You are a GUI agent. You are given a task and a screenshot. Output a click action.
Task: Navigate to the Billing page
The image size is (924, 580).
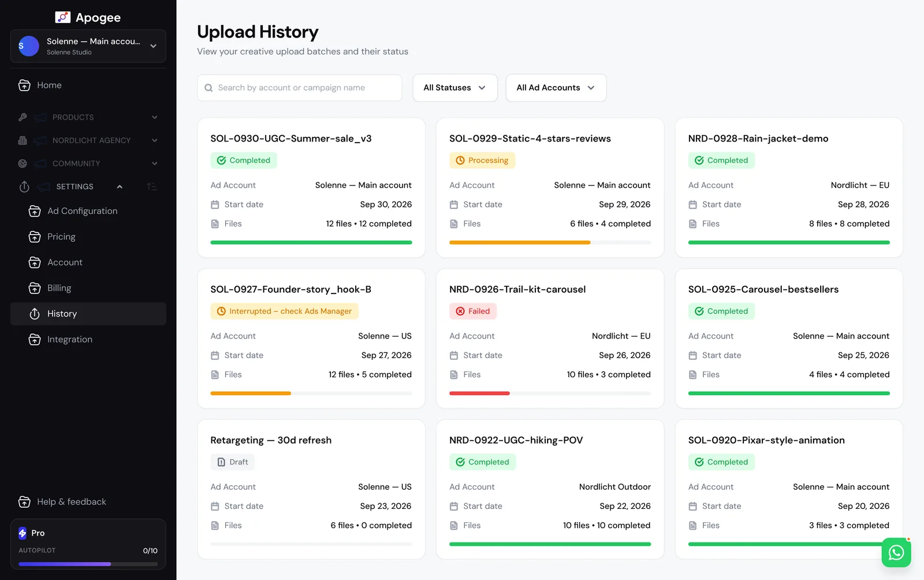88,288
